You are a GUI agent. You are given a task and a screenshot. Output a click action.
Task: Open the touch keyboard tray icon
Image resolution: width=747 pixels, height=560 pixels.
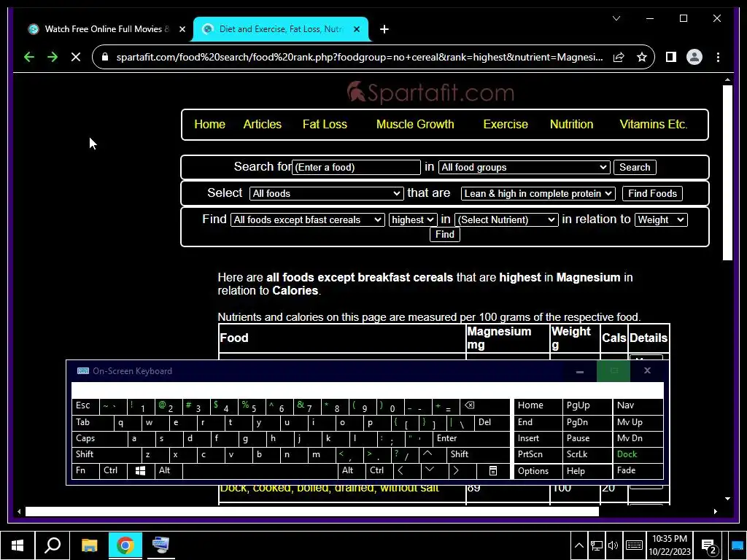point(634,545)
